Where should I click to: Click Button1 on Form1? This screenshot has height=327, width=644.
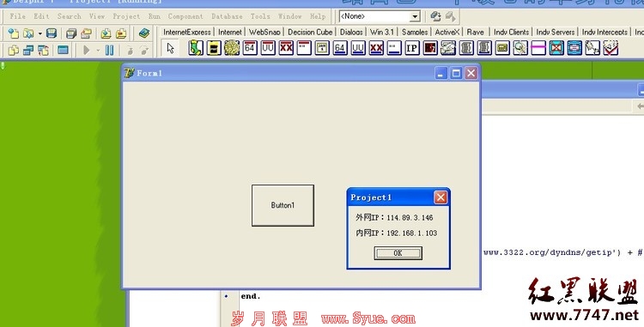pos(283,205)
